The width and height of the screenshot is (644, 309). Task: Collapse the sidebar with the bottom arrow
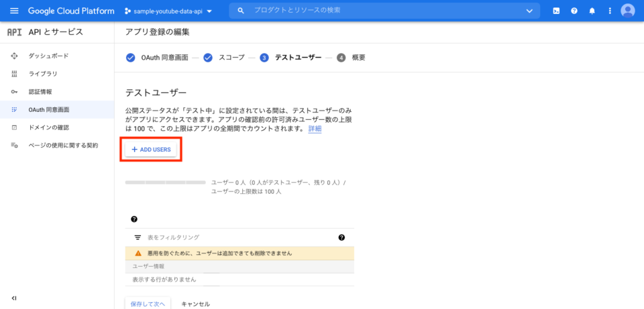click(x=14, y=298)
